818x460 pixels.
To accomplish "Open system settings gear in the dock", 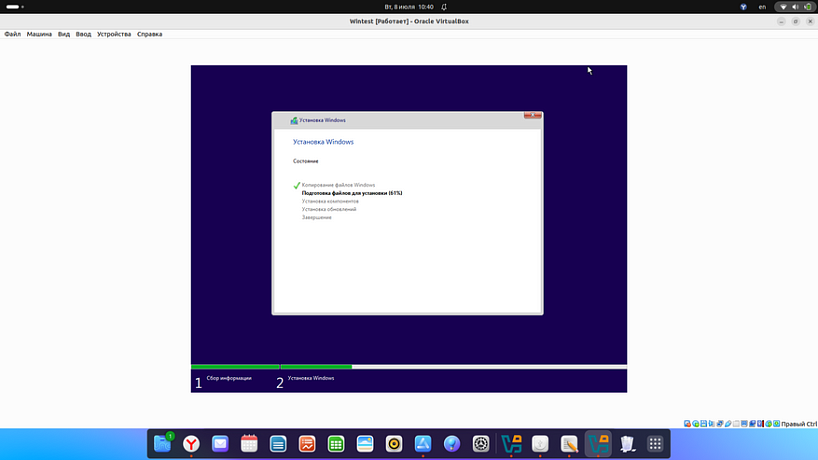I will pyautogui.click(x=481, y=444).
